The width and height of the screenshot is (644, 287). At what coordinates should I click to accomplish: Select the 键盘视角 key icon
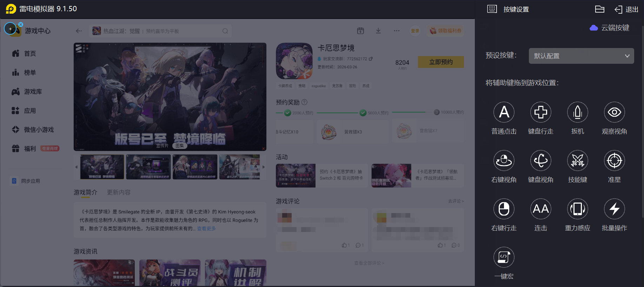point(541,160)
